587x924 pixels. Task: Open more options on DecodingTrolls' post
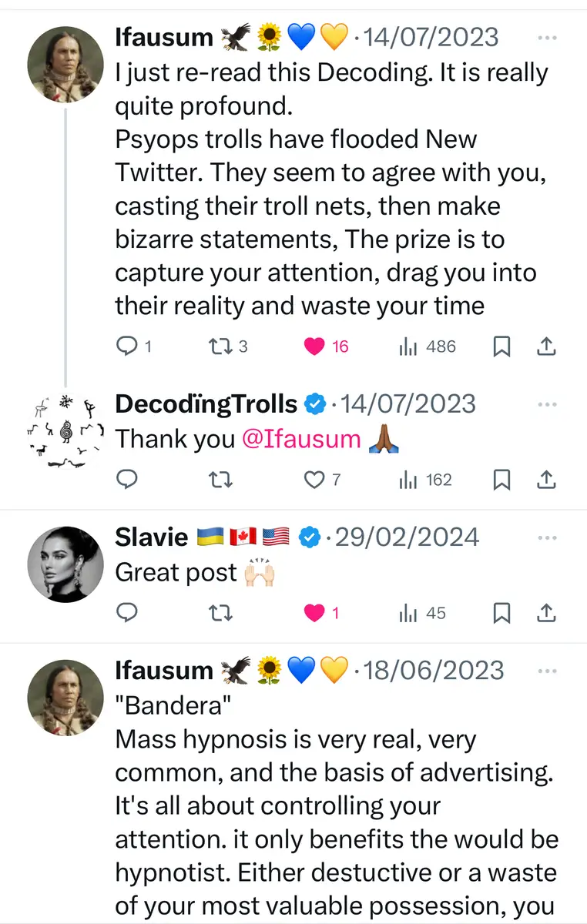point(546,404)
